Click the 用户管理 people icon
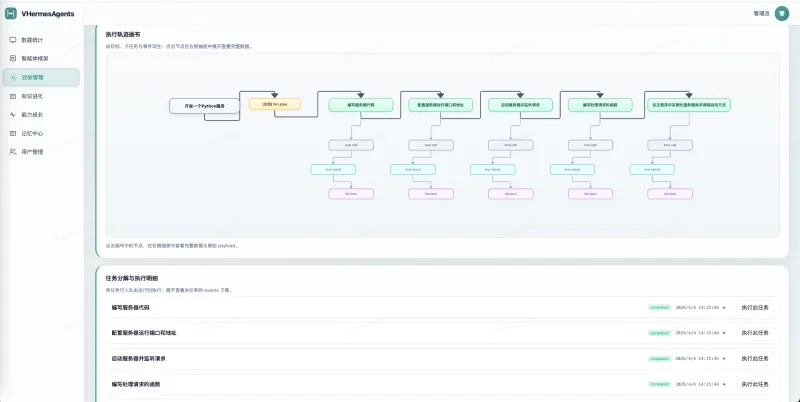The height and width of the screenshot is (402, 800). pos(13,152)
